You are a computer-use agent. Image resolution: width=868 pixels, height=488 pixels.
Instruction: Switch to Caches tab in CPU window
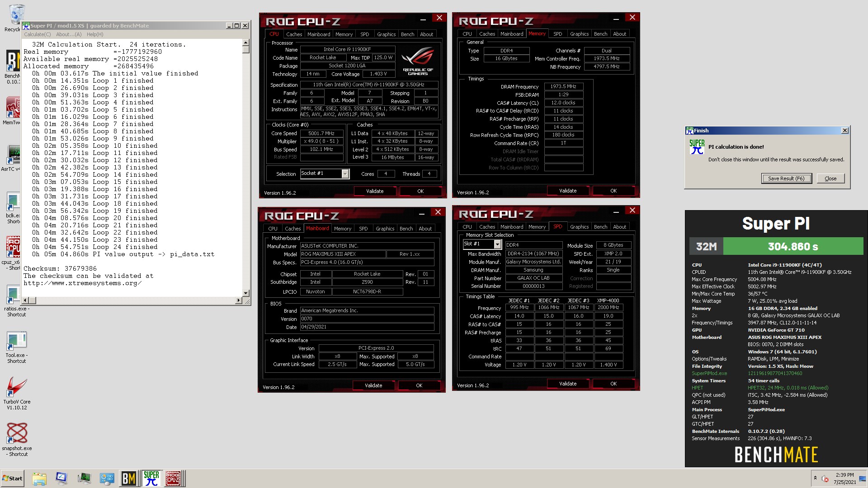pyautogui.click(x=294, y=34)
